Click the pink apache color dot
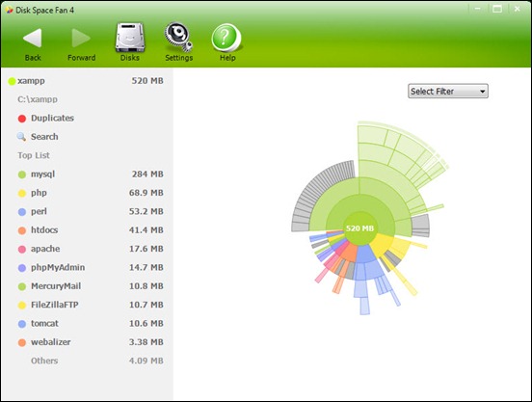The width and height of the screenshot is (532, 402). coord(22,250)
